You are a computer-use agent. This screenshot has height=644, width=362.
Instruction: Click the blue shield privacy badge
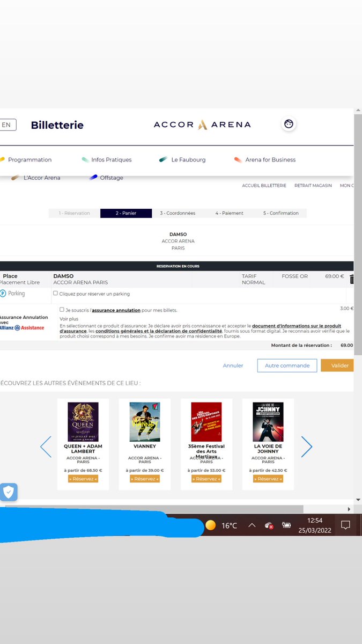(9, 492)
